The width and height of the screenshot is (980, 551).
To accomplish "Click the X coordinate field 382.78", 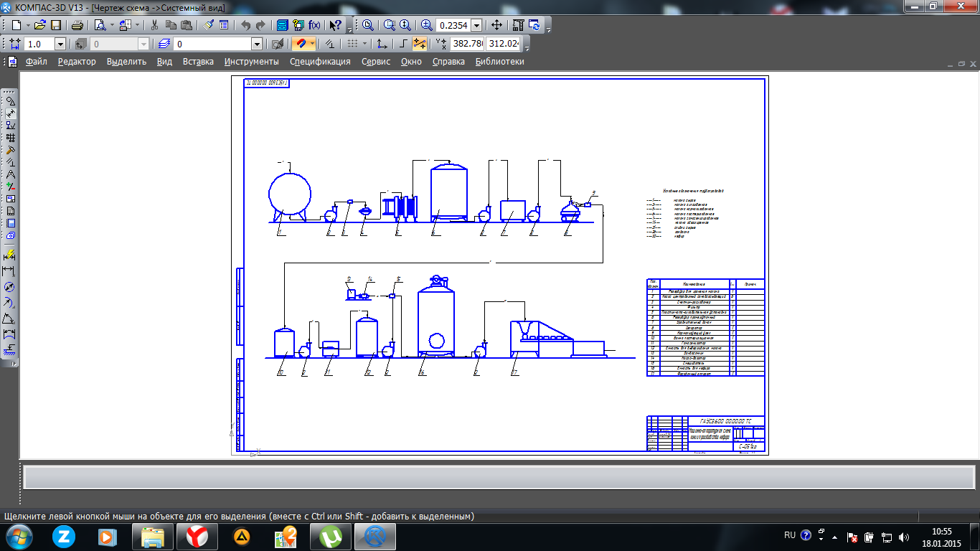I will point(467,44).
